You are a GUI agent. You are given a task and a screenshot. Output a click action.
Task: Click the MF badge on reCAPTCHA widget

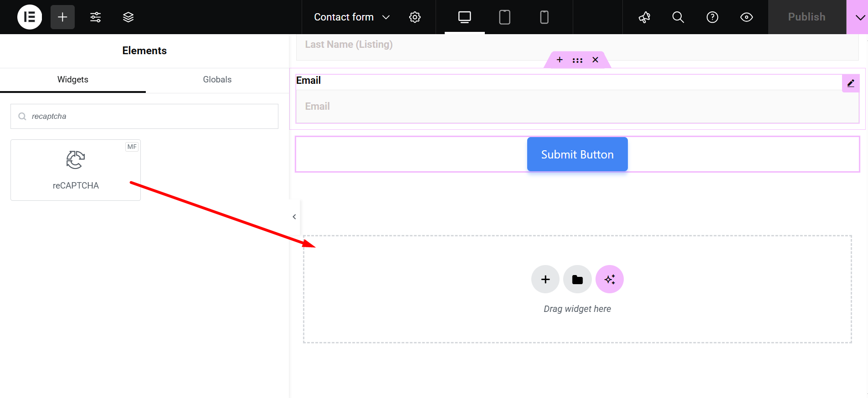point(132,147)
